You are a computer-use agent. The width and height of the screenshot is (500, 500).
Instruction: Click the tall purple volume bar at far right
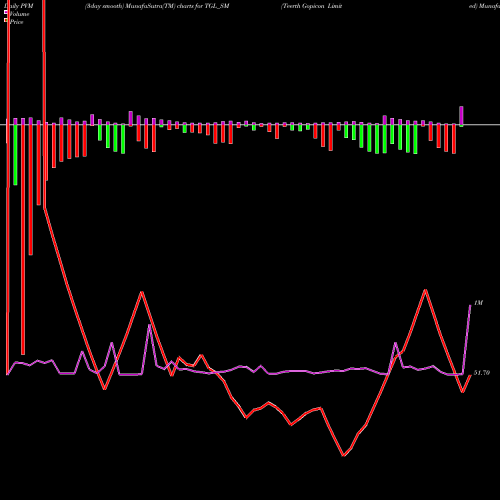pyautogui.click(x=462, y=116)
